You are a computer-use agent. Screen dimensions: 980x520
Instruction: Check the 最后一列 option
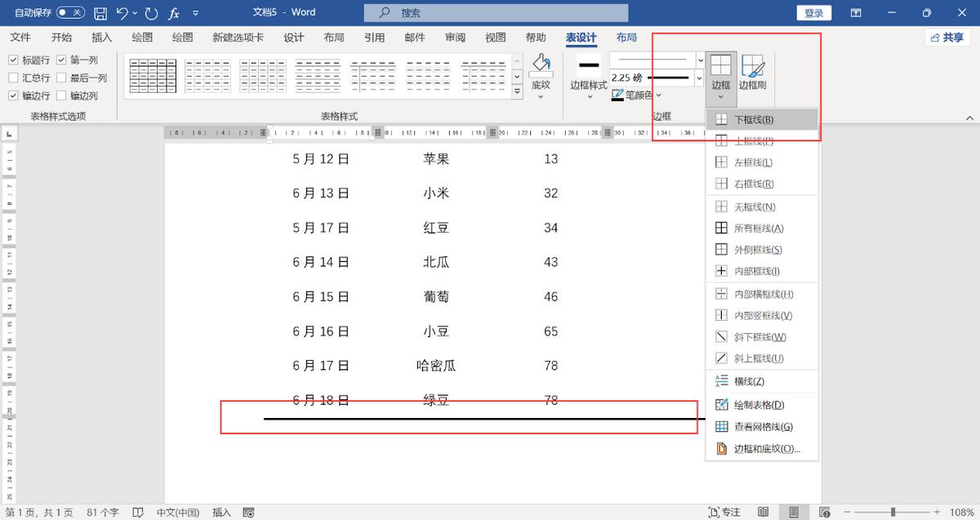pyautogui.click(x=63, y=78)
